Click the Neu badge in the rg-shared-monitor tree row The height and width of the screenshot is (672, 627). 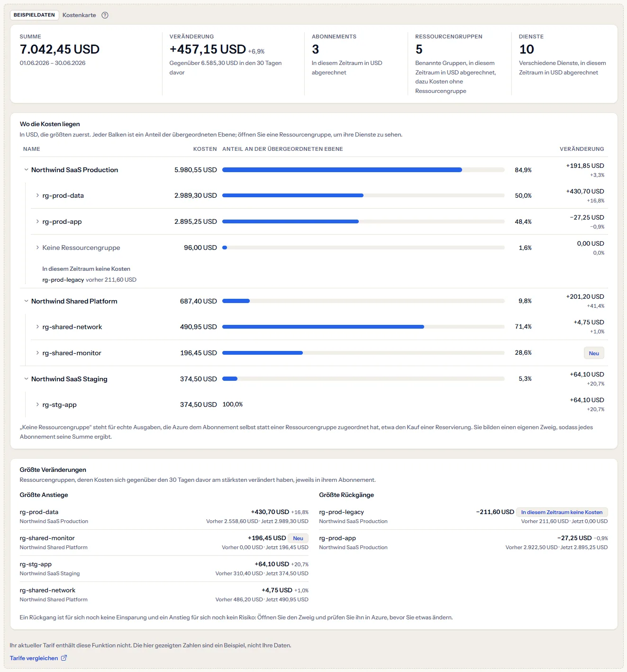click(594, 353)
